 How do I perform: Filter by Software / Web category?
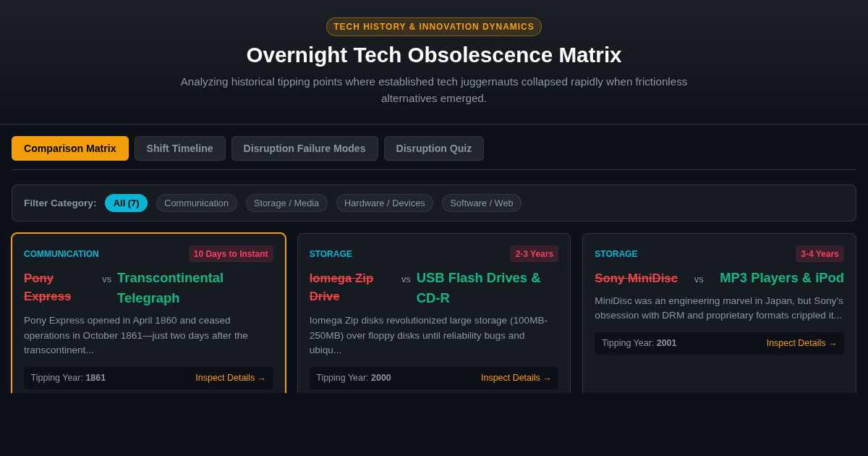(x=482, y=203)
